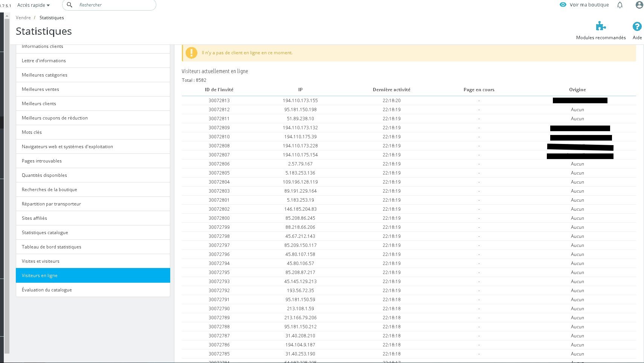Click the eye icon beside Voir ma boutique
This screenshot has height=363, width=644.
pyautogui.click(x=563, y=5)
